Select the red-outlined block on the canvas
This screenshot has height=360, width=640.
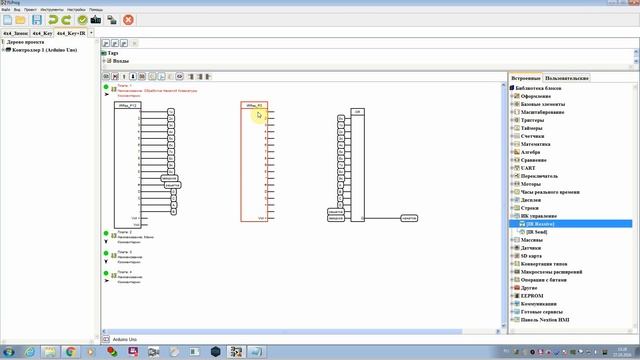(x=254, y=162)
